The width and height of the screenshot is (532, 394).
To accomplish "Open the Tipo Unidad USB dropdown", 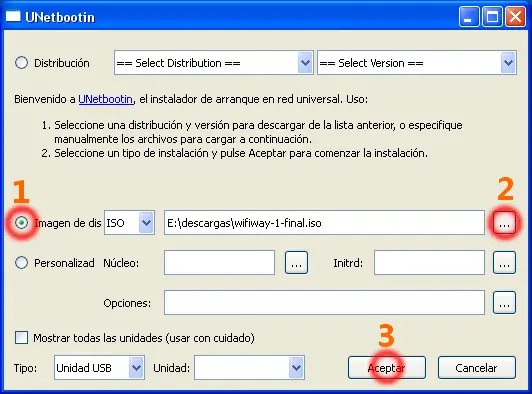I will 99,368.
